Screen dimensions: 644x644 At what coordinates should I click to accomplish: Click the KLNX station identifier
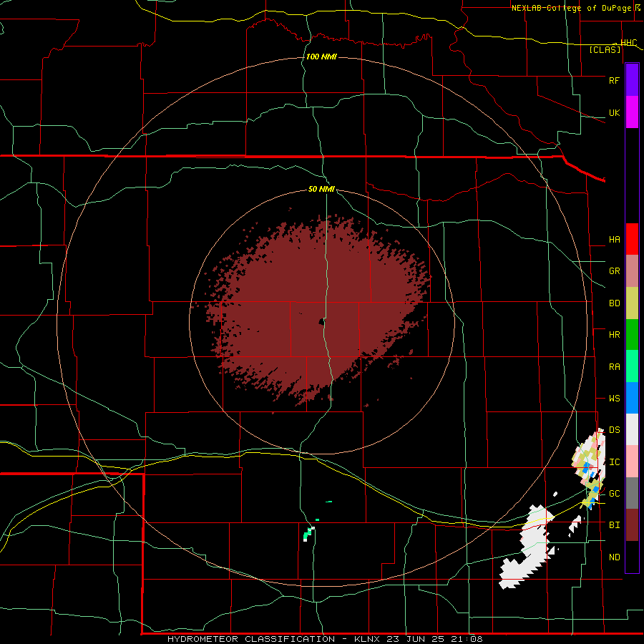368,639
